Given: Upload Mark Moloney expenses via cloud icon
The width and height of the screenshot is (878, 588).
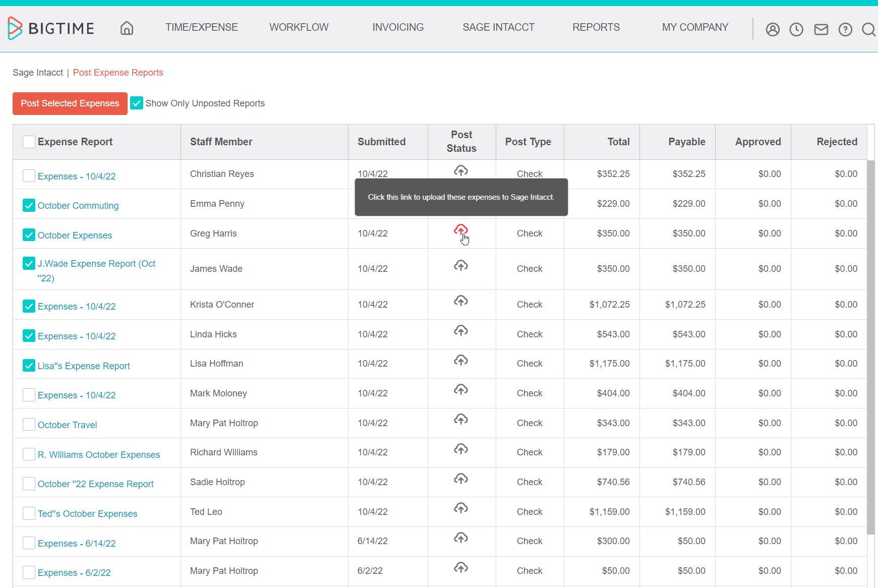Looking at the screenshot, I should pos(461,390).
